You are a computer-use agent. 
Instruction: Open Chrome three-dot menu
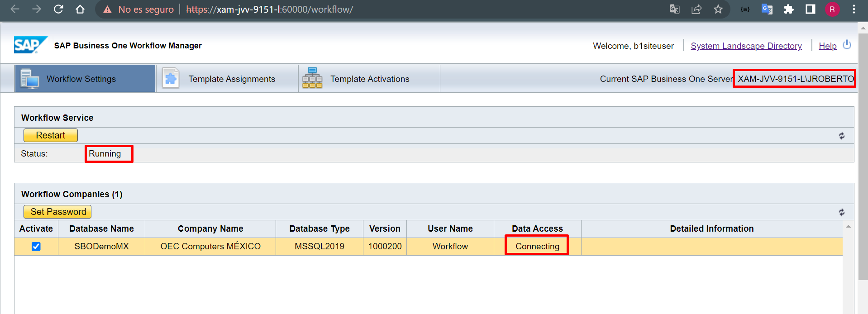tap(854, 9)
